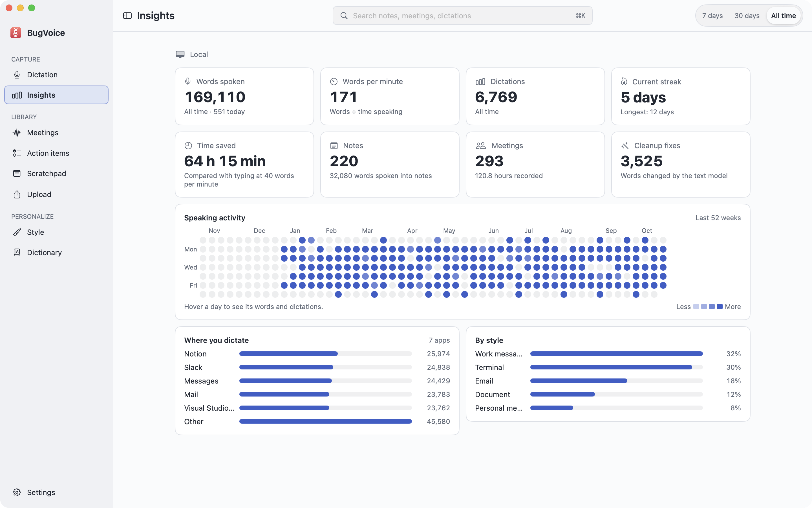Click the Dictations chart icon
Image resolution: width=812 pixels, height=508 pixels.
tap(480, 82)
